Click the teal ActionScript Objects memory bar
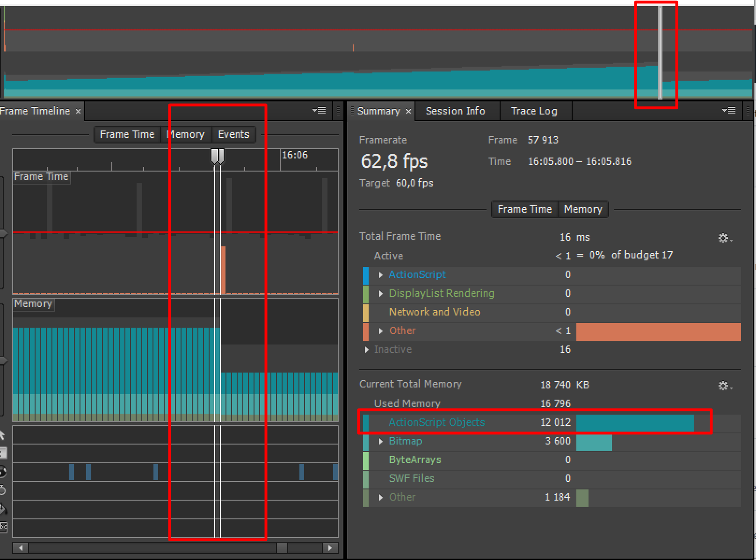756x560 pixels. 635,423
